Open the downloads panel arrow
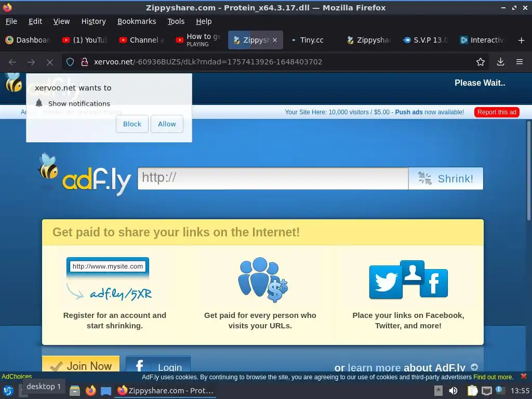Viewport: 532px width, 399px height. click(x=500, y=62)
